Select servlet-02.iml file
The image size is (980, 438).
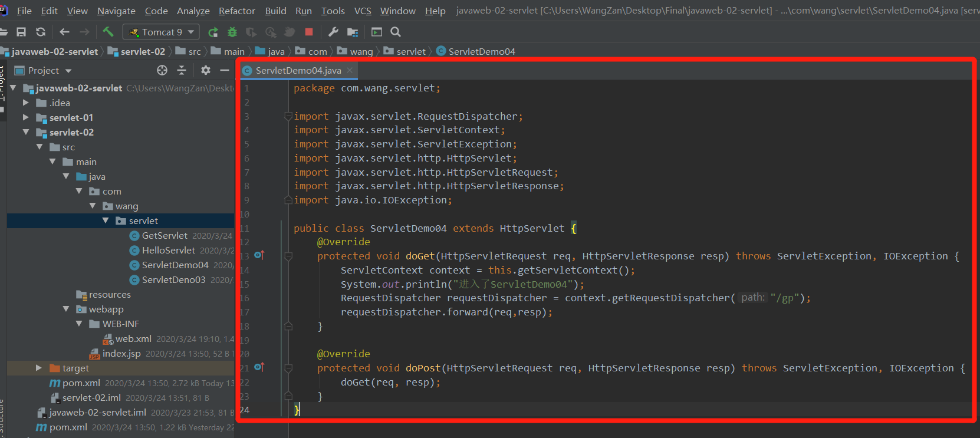[91, 397]
